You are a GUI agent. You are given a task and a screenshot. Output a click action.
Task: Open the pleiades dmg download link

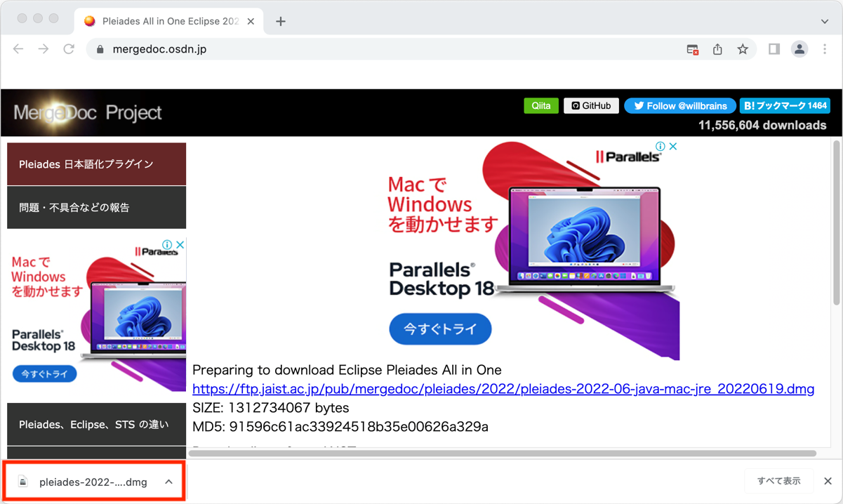point(503,389)
